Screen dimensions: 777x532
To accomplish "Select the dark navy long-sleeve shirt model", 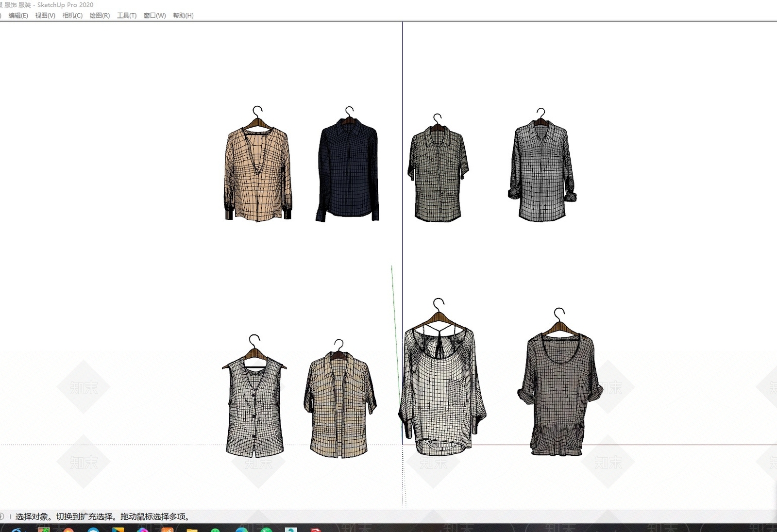I will [348, 165].
